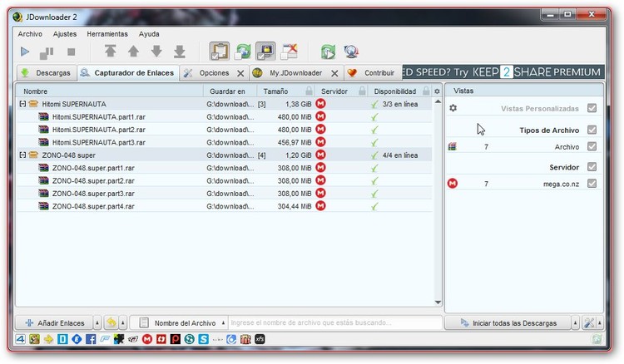Move selection to bottom of list
Screen dimensions: 624x364
tap(180, 52)
